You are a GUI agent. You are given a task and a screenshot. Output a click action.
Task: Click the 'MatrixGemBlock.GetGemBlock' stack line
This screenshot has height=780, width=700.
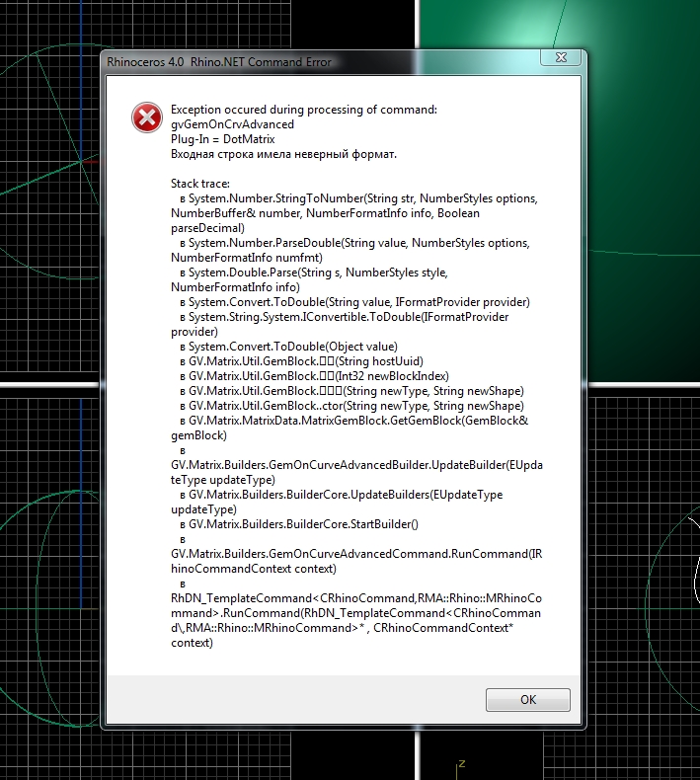[350, 428]
